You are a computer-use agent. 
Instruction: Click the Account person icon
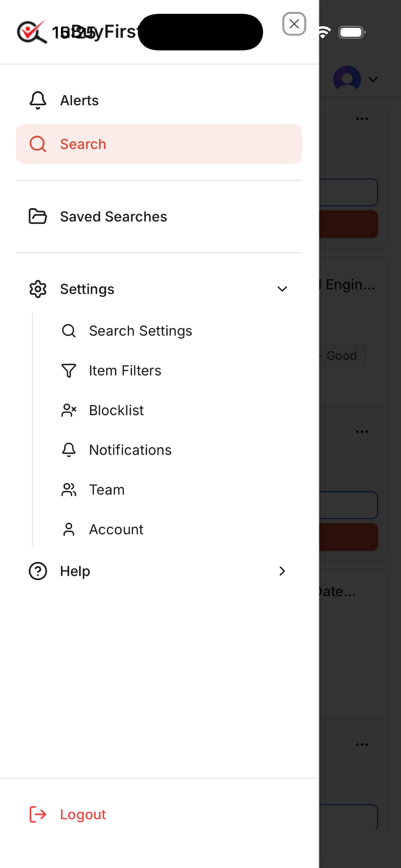pos(69,530)
